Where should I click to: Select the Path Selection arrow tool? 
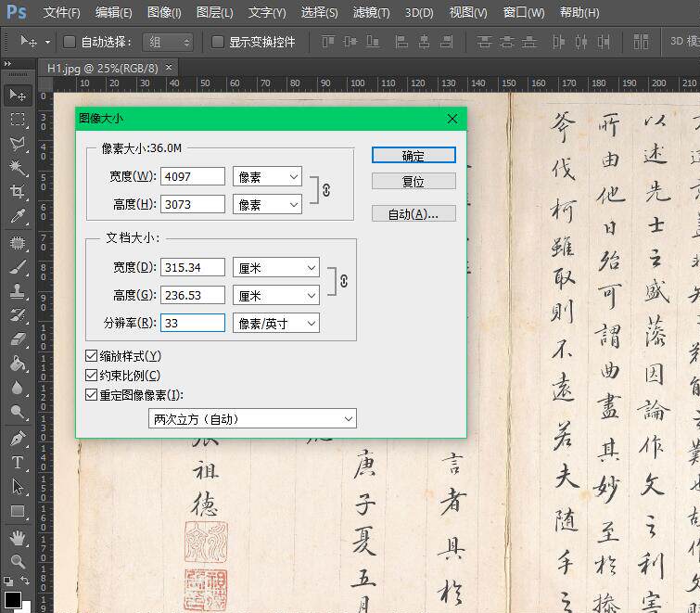pos(18,487)
